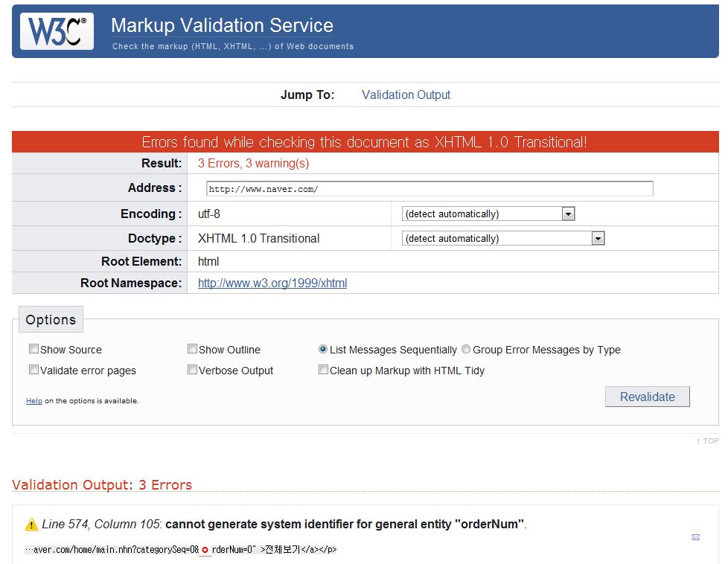Screen dimensions: 728x564
Task: Select Group Error Messages by Type
Action: (466, 349)
